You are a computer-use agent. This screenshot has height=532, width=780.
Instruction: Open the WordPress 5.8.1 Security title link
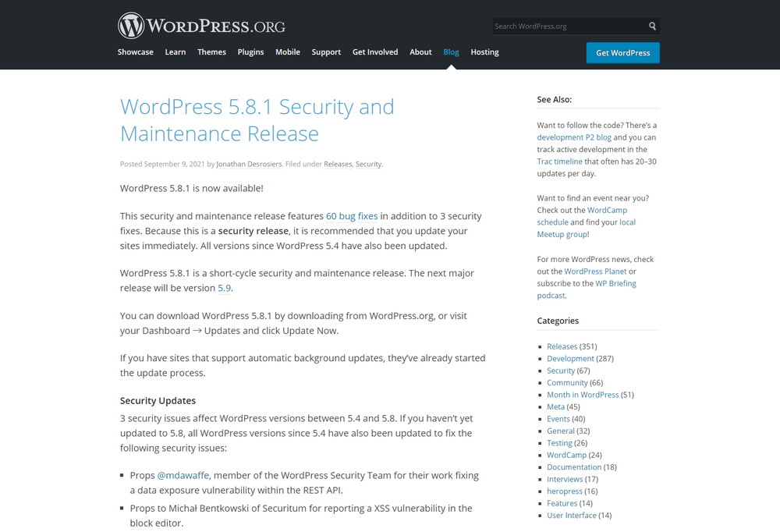(x=257, y=120)
